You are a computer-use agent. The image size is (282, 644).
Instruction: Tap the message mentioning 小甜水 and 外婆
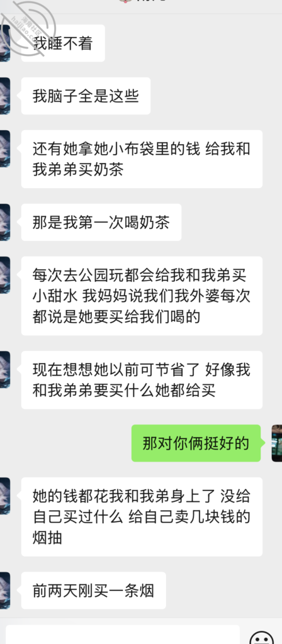pyautogui.click(x=142, y=296)
